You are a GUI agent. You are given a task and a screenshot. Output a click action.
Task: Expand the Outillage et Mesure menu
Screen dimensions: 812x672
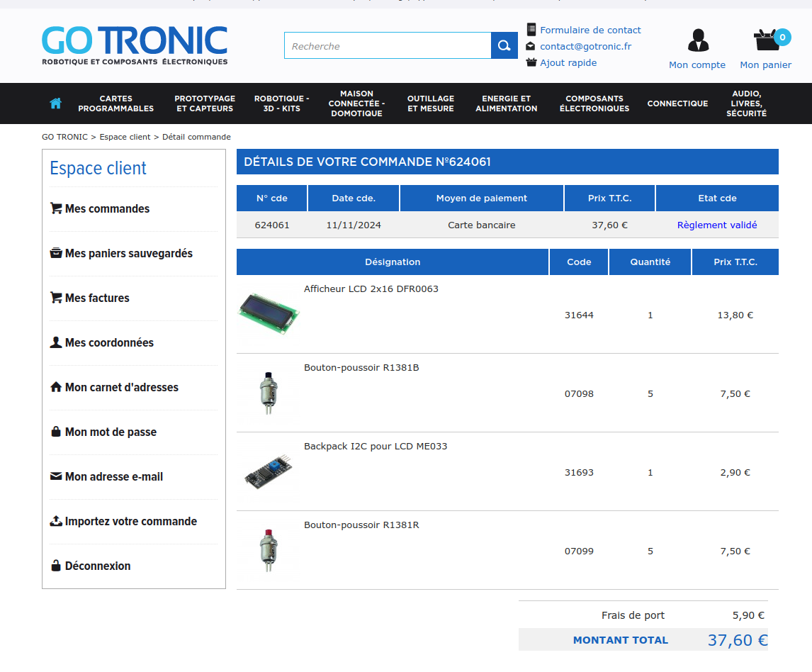click(x=431, y=103)
